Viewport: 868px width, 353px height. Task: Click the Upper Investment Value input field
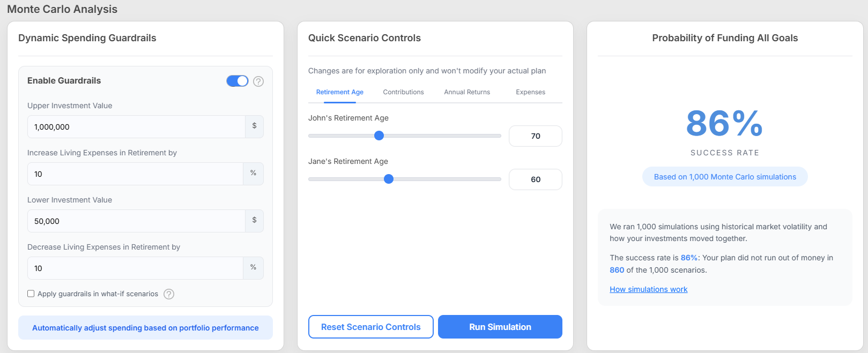click(137, 127)
